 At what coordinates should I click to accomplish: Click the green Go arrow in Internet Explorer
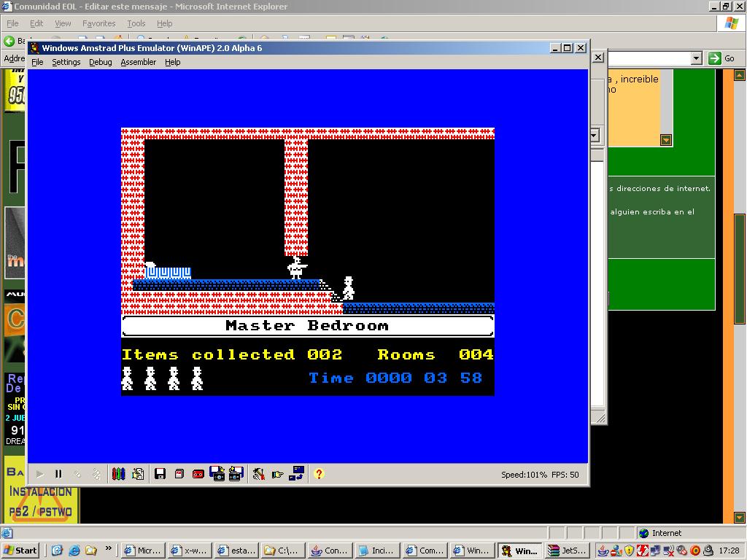point(715,58)
